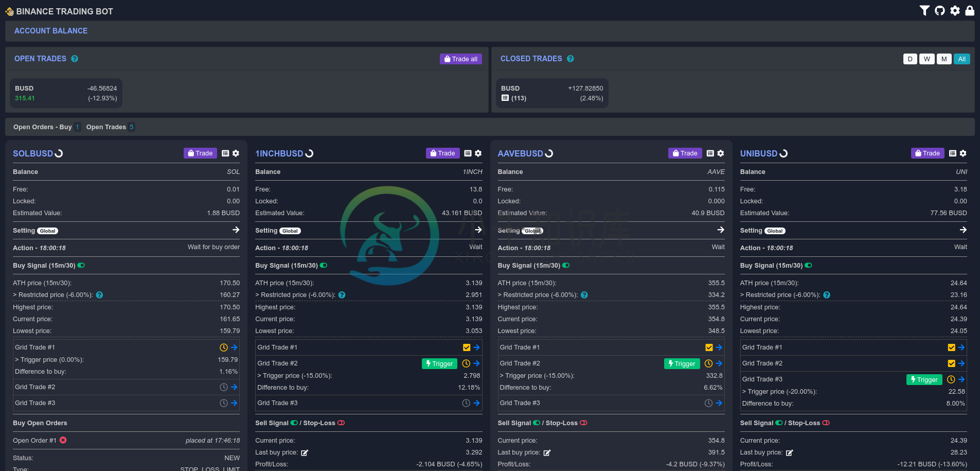Toggle UNIBUSD Buy Signal switch
This screenshot has height=471, width=980.
pyautogui.click(x=808, y=266)
